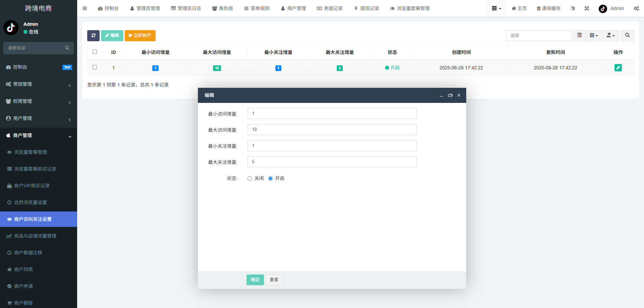Open the export dropdown above the table
The width and height of the screenshot is (644, 308).
coord(610,36)
